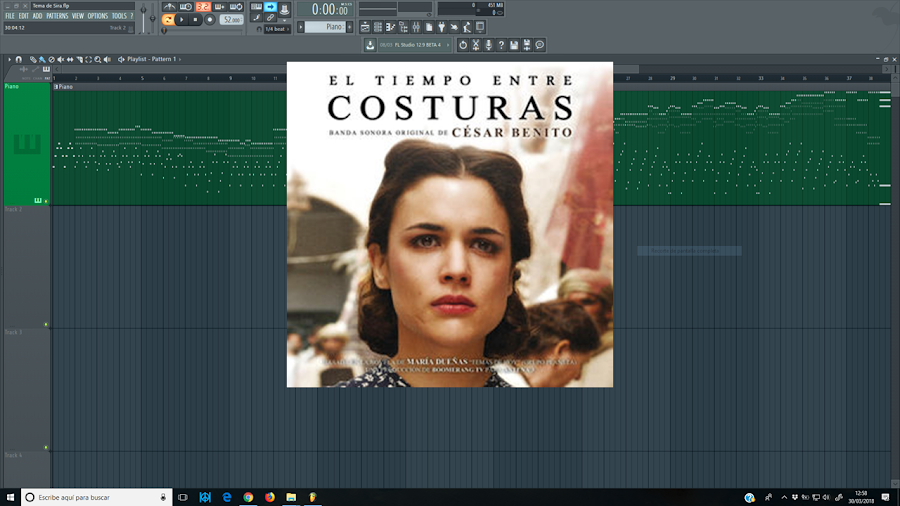Screen dimensions: 900x506
Task: Select the zoom magnifier tool in playlist
Action: tap(98, 59)
